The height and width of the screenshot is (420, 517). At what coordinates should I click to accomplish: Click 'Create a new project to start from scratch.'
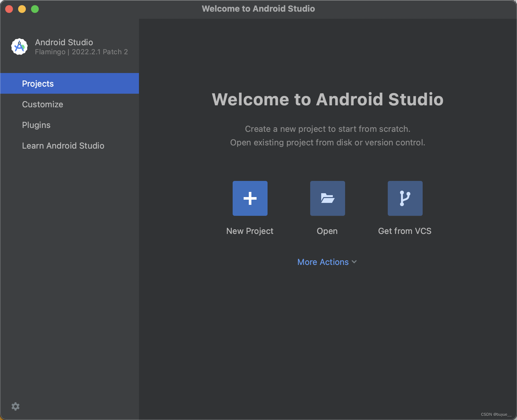(x=328, y=129)
